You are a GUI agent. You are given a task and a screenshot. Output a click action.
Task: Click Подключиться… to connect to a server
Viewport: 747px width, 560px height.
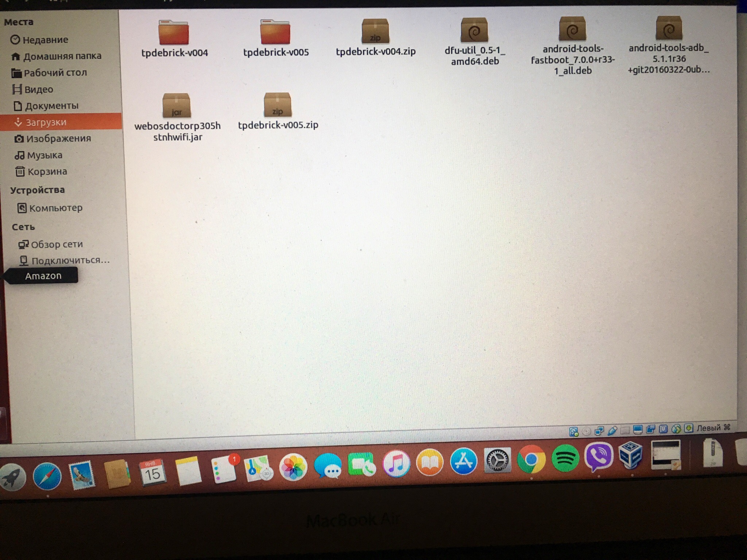coord(70,261)
